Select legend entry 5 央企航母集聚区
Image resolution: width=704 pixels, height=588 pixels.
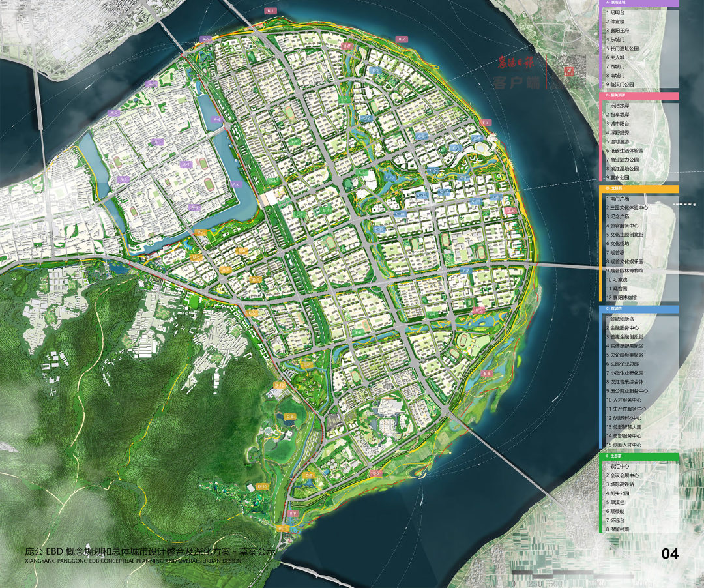pyautogui.click(x=624, y=355)
